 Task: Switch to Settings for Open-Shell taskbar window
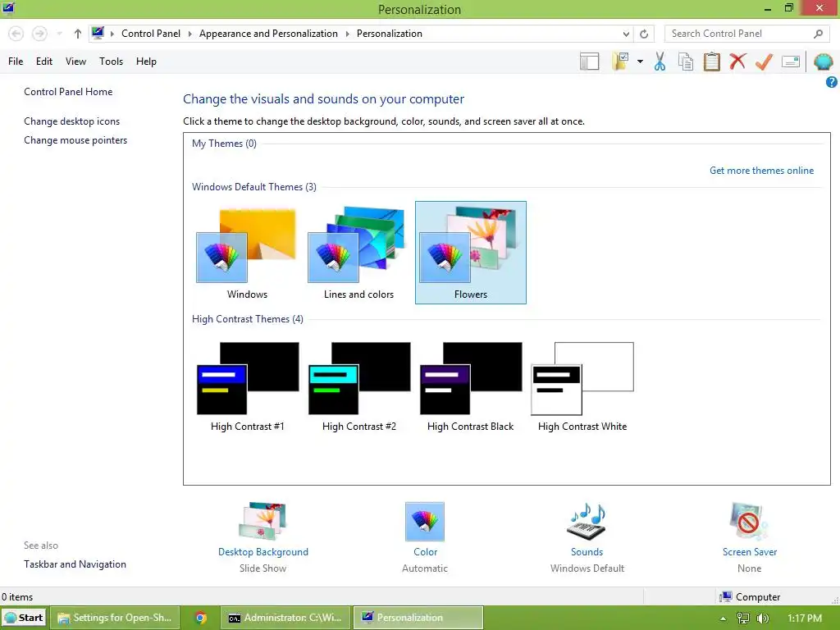pyautogui.click(x=115, y=618)
